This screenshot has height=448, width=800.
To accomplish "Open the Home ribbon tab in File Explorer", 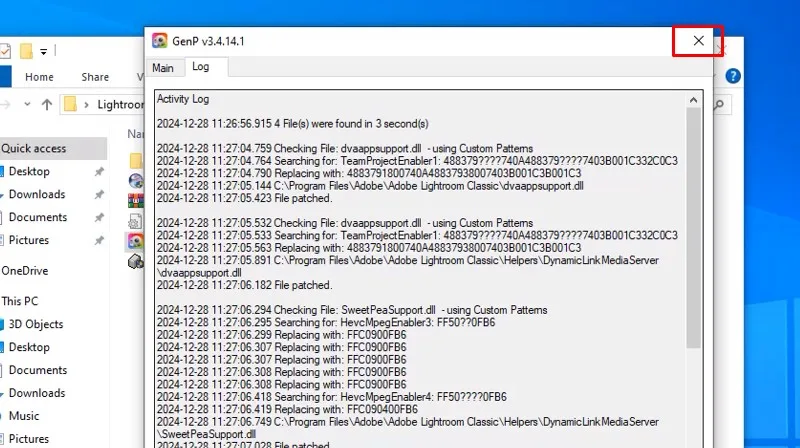I will click(39, 77).
